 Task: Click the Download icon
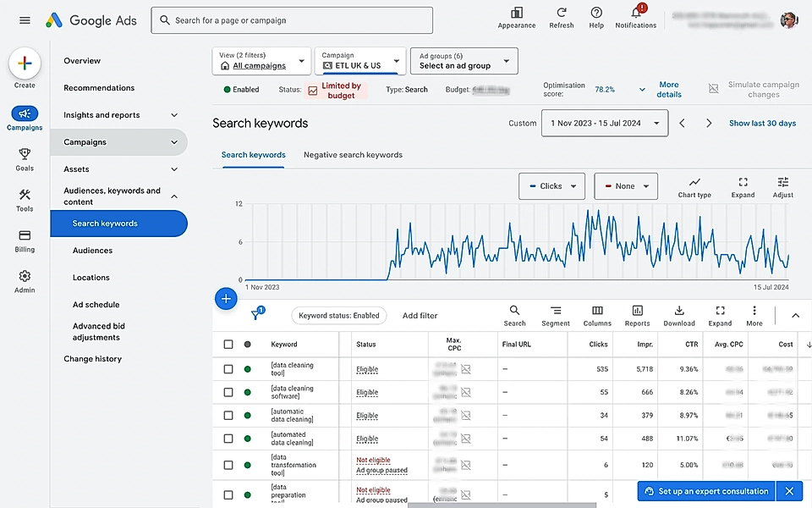click(679, 313)
